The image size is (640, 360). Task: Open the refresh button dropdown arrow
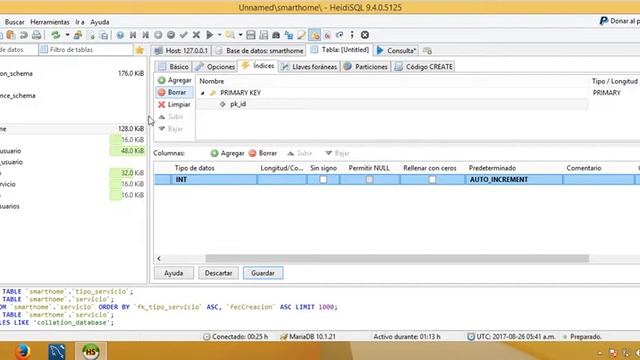[67, 35]
